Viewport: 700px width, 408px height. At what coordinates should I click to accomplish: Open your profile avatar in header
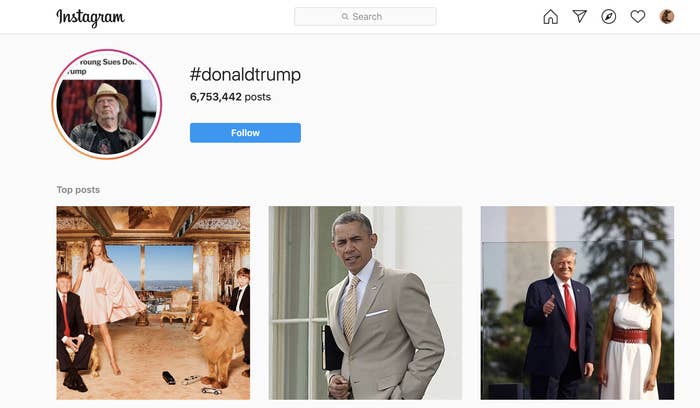coord(667,17)
